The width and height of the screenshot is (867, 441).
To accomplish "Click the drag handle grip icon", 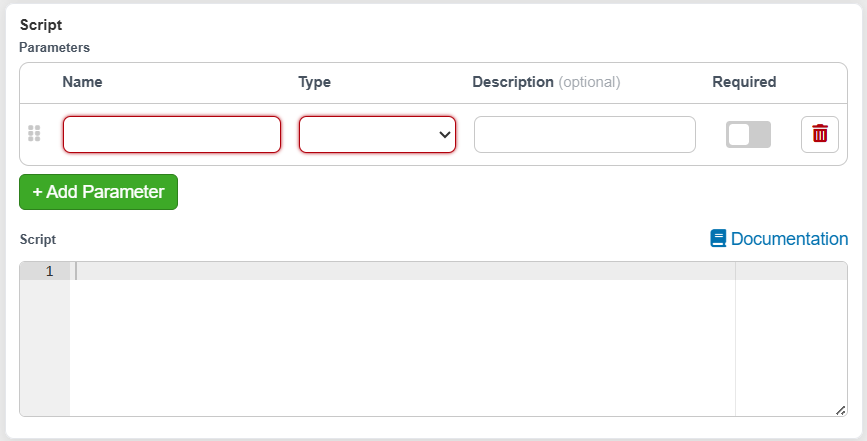I will [x=34, y=134].
